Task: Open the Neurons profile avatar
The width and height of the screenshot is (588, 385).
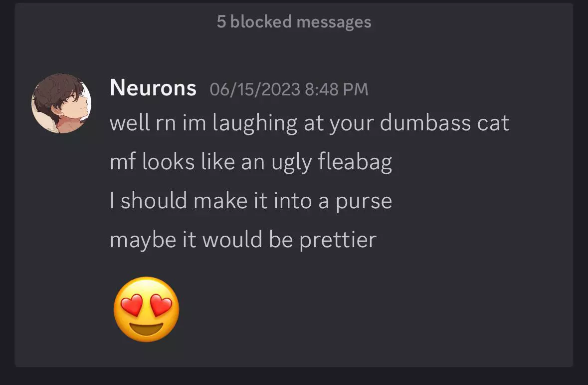Action: pos(61,103)
